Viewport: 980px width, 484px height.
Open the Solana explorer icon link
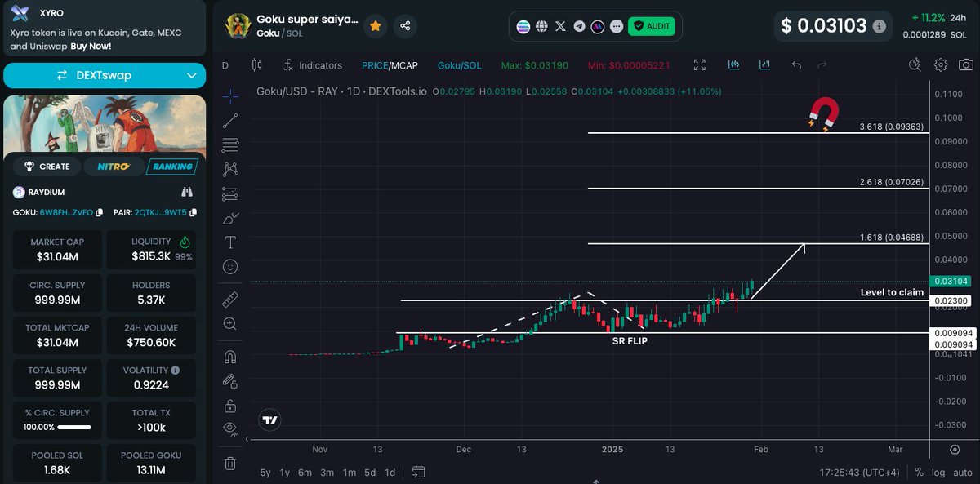(x=523, y=26)
